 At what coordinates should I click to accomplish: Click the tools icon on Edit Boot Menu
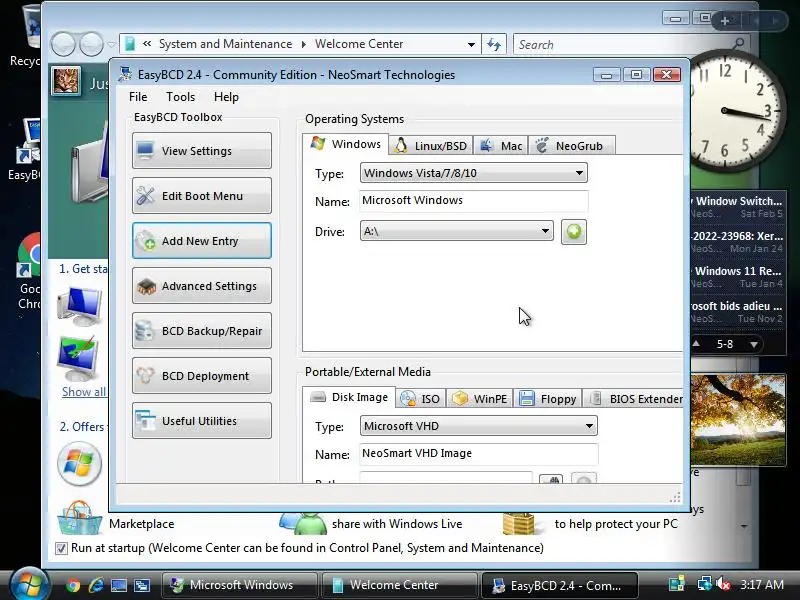pos(145,195)
